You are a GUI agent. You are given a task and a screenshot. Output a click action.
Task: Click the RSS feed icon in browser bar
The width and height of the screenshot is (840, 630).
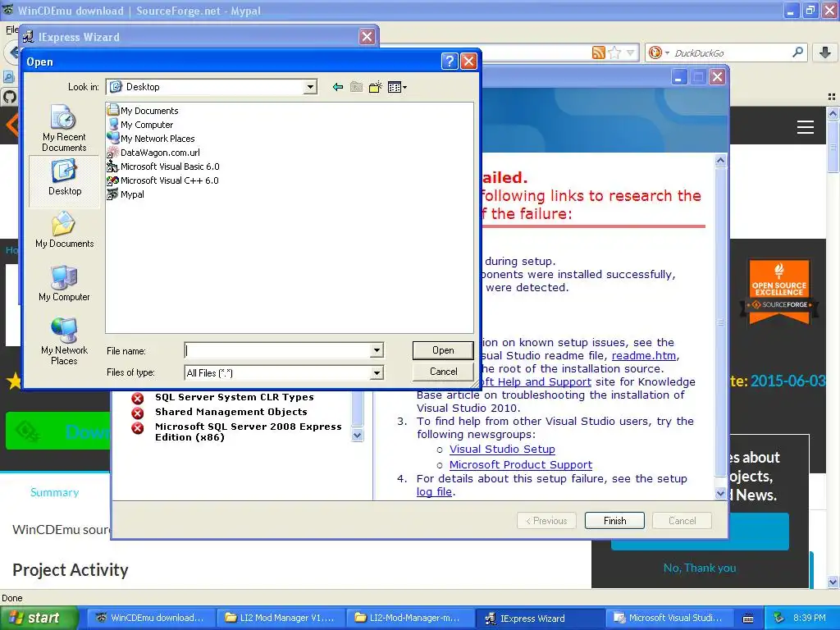click(x=598, y=52)
